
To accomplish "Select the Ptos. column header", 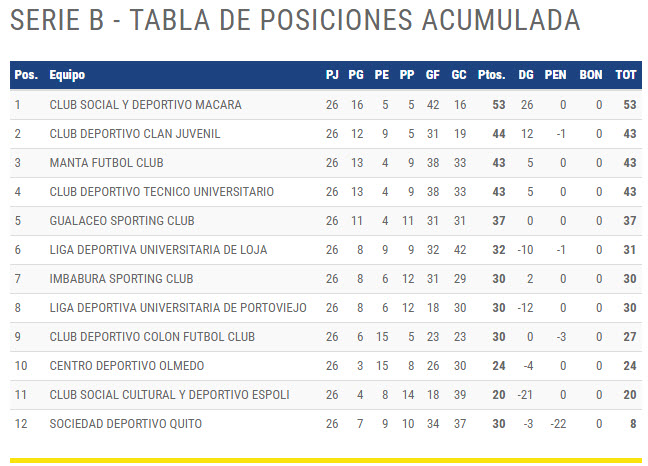I will coord(492,75).
